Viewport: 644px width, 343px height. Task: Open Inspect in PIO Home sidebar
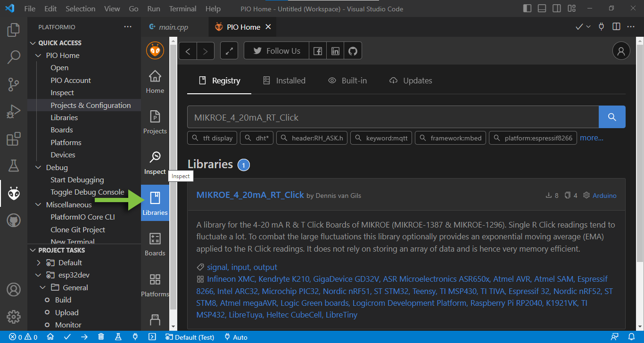coord(155,163)
